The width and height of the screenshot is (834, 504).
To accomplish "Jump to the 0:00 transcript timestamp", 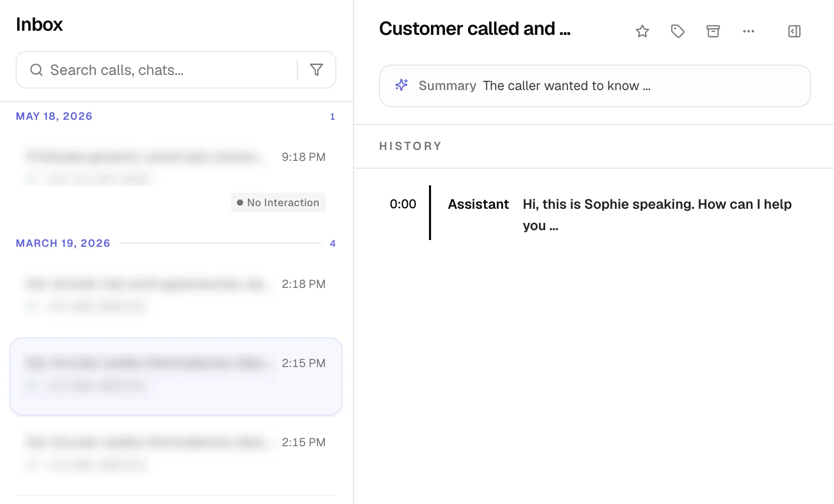I will point(403,204).
